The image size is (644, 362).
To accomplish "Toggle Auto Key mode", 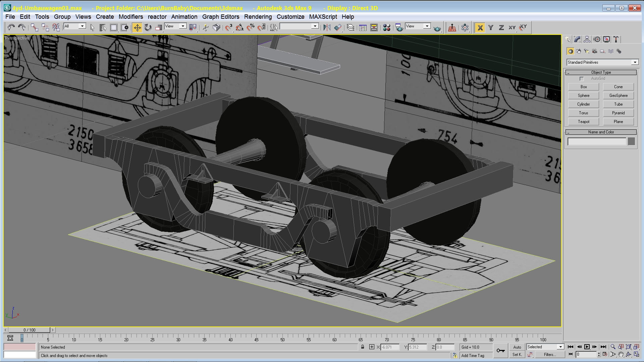I will click(x=517, y=347).
